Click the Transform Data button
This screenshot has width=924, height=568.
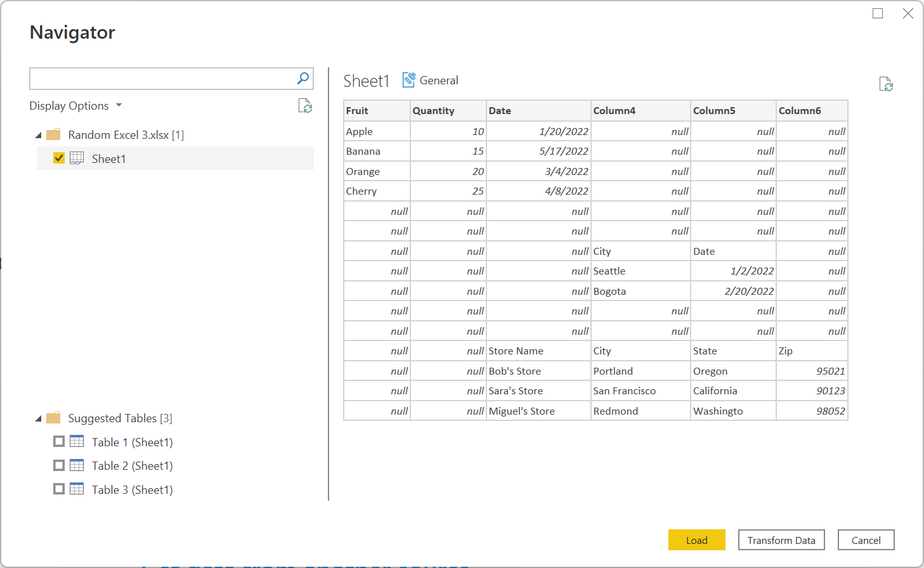[x=781, y=540]
